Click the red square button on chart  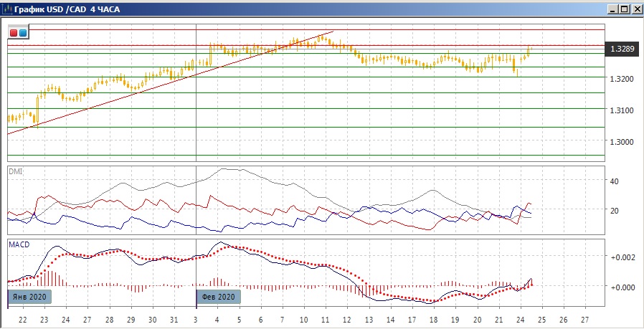click(14, 33)
